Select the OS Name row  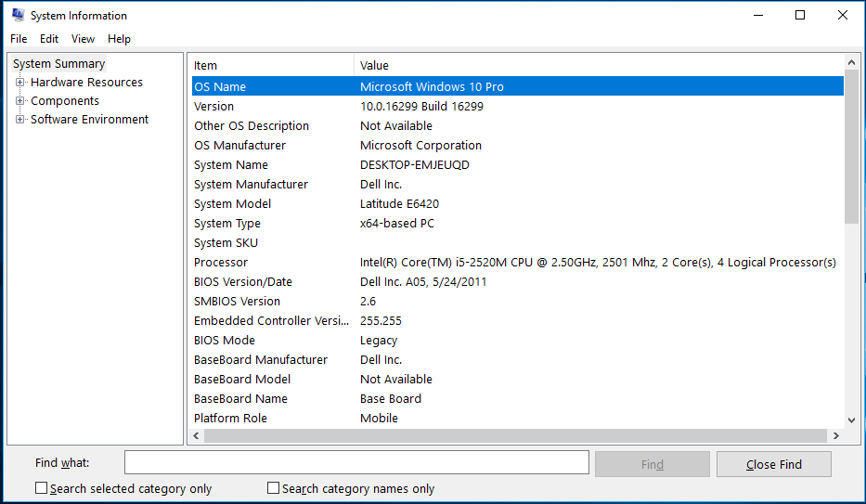(x=518, y=86)
